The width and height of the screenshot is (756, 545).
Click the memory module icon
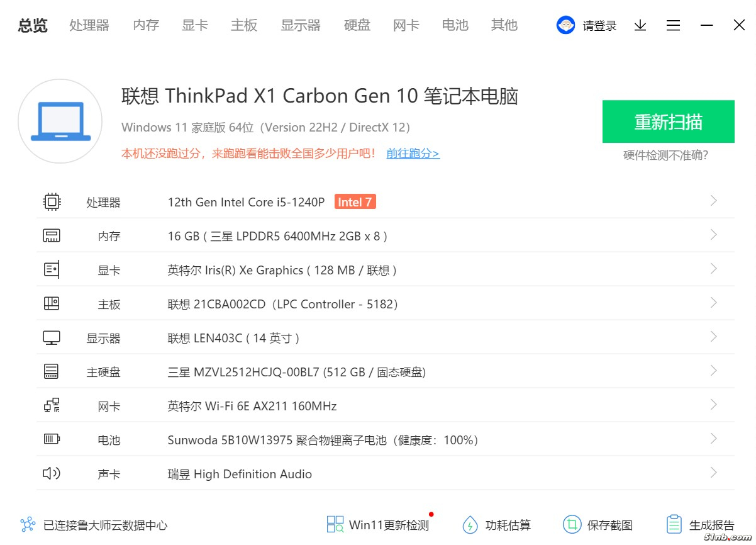pyautogui.click(x=52, y=236)
